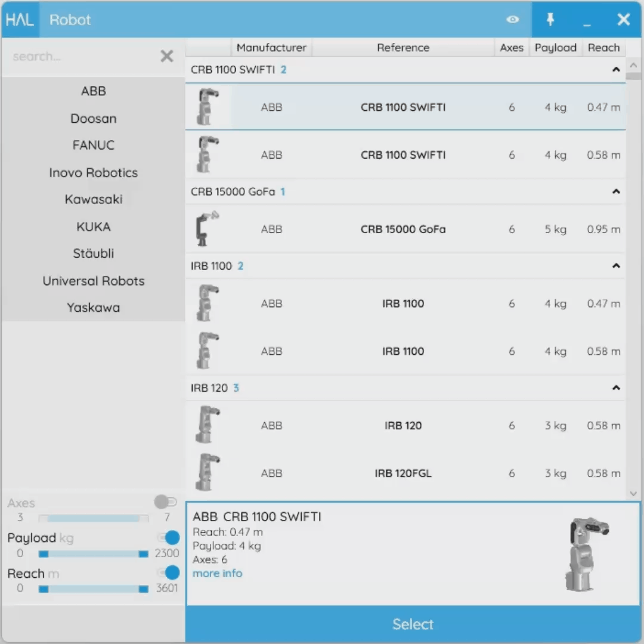644x644 pixels.
Task: Filter by Inovo Robotics manufacturer
Action: [x=93, y=172]
